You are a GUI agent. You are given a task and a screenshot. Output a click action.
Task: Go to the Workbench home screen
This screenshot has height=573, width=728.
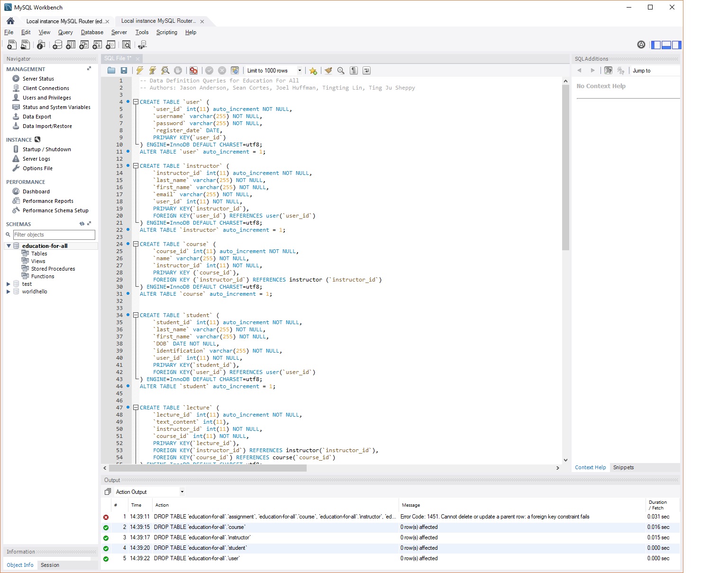coord(10,21)
